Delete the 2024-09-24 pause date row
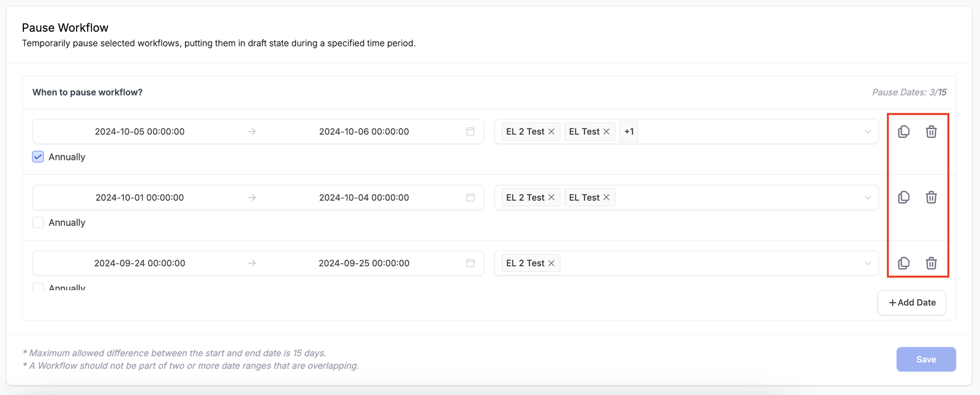Screen dimensions: 980x395 [931, 263]
